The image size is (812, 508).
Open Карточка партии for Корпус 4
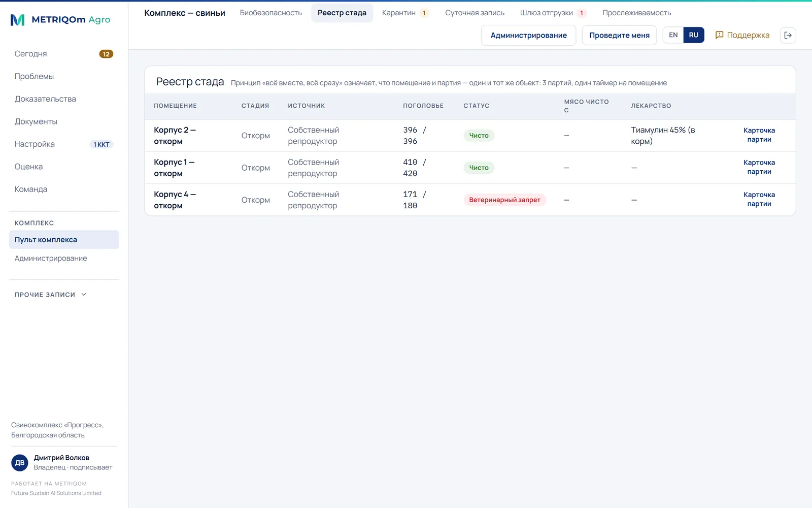[x=759, y=199]
